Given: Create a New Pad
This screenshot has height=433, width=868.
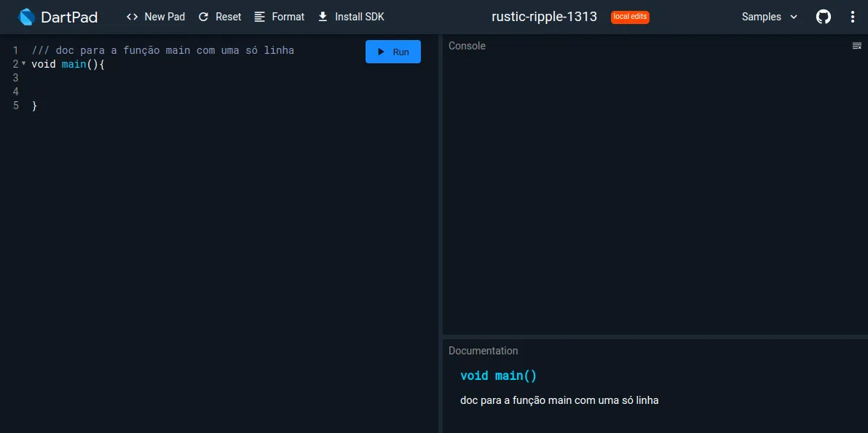Looking at the screenshot, I should [156, 17].
